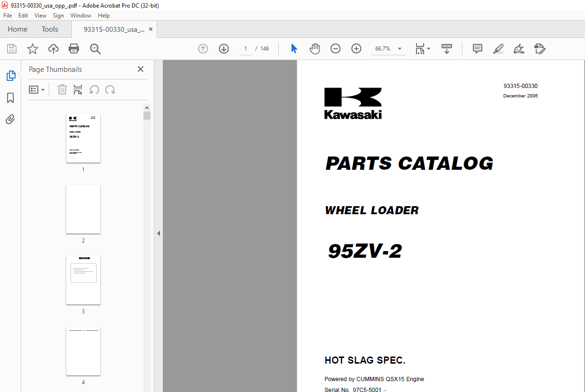This screenshot has width=585, height=392.
Task: Select the Highlight text pen tool
Action: pyautogui.click(x=498, y=49)
